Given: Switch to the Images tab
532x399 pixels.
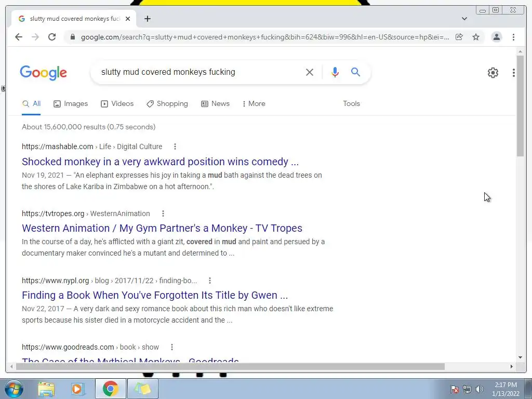Looking at the screenshot, I should (71, 103).
